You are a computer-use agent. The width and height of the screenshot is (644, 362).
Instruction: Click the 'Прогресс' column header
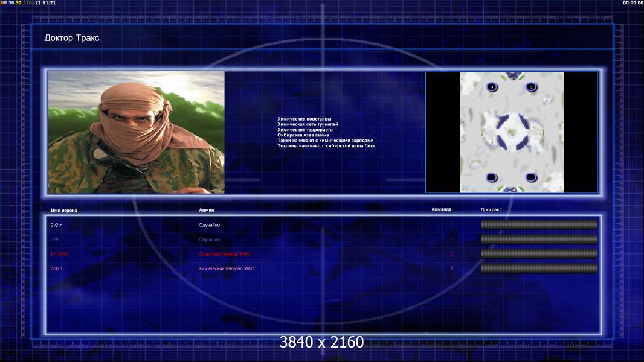click(x=491, y=209)
